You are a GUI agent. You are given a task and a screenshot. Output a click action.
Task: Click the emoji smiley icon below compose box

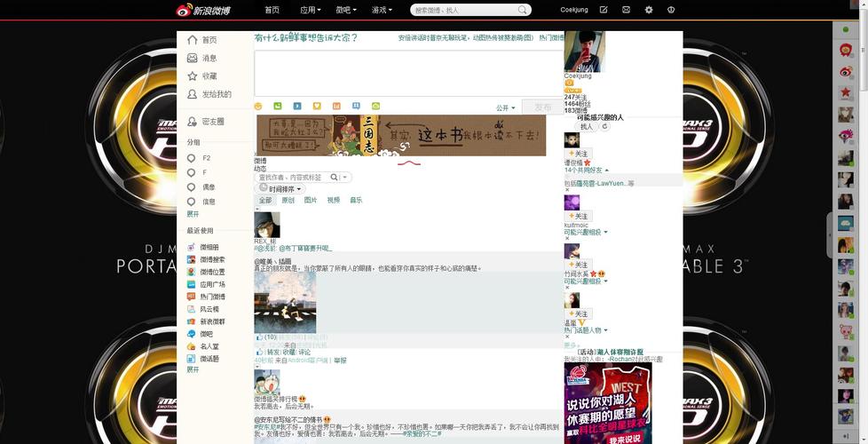point(258,107)
